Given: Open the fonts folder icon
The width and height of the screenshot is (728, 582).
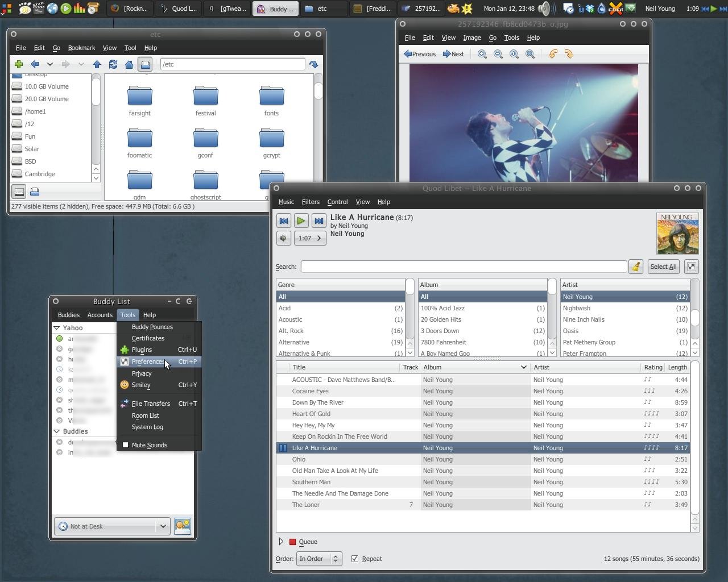Looking at the screenshot, I should (271, 96).
